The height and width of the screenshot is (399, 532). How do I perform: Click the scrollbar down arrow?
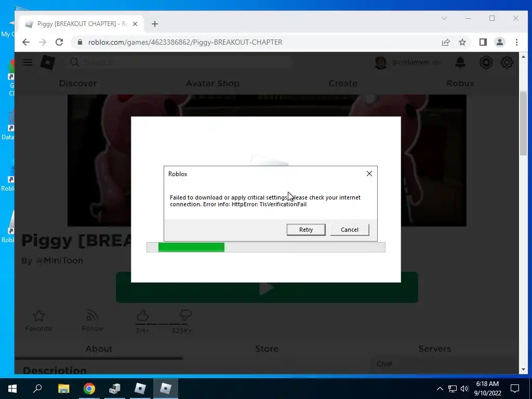523,369
